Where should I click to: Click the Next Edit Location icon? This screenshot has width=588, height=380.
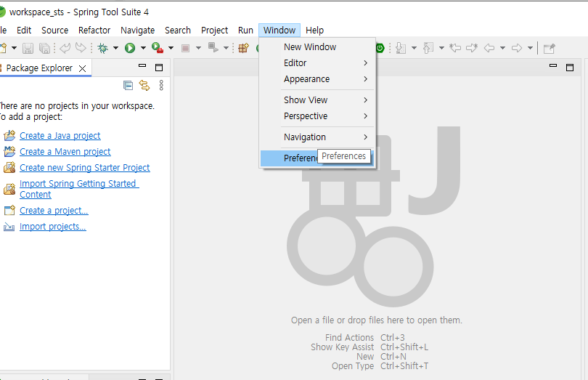tap(472, 48)
